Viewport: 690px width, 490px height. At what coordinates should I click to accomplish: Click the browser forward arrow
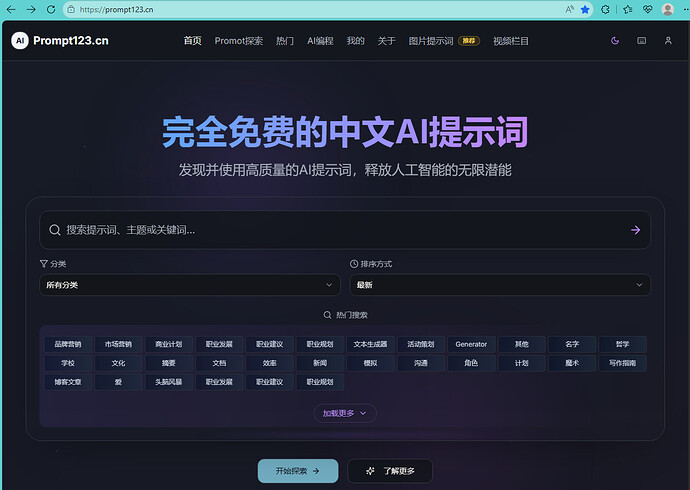pos(31,9)
